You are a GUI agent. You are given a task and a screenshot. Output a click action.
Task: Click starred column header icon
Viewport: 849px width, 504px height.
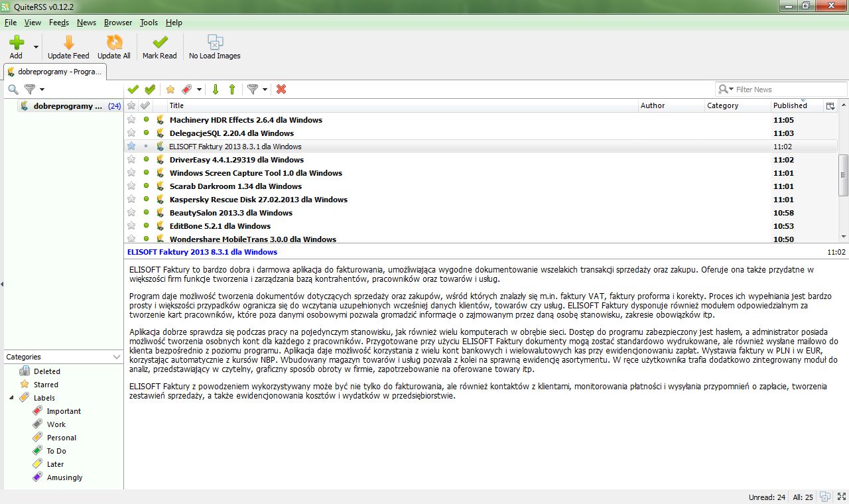pyautogui.click(x=131, y=105)
